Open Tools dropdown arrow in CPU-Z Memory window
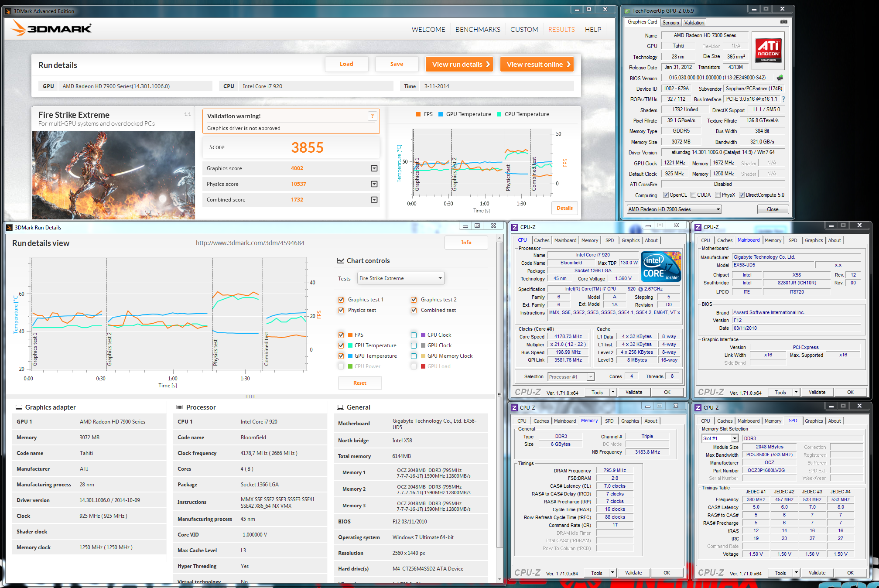This screenshot has width=879, height=588. coord(612,573)
